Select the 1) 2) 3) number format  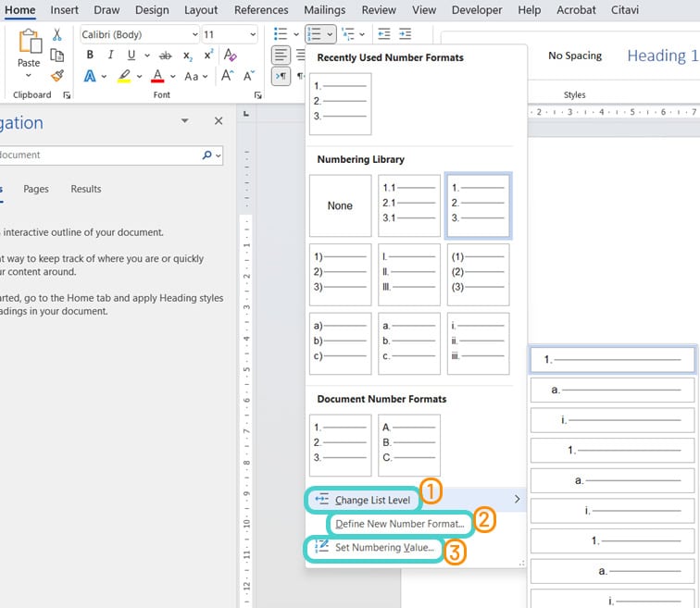click(x=340, y=274)
